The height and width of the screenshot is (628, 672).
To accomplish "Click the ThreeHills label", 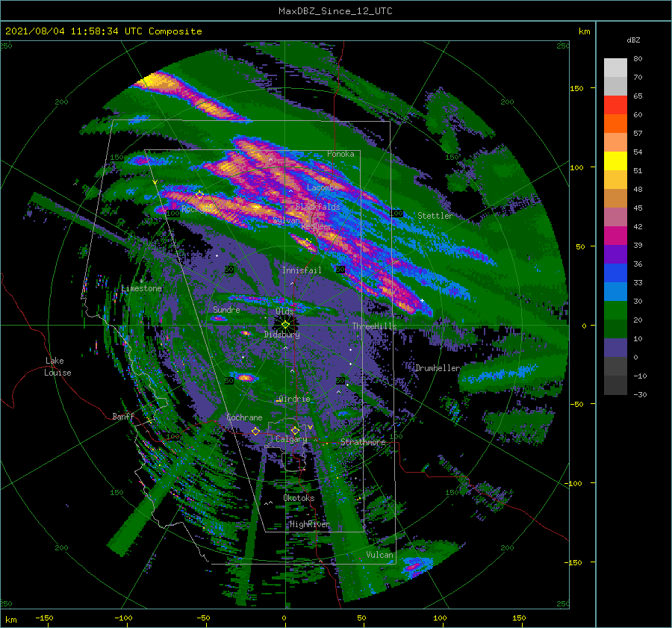I will [x=375, y=326].
